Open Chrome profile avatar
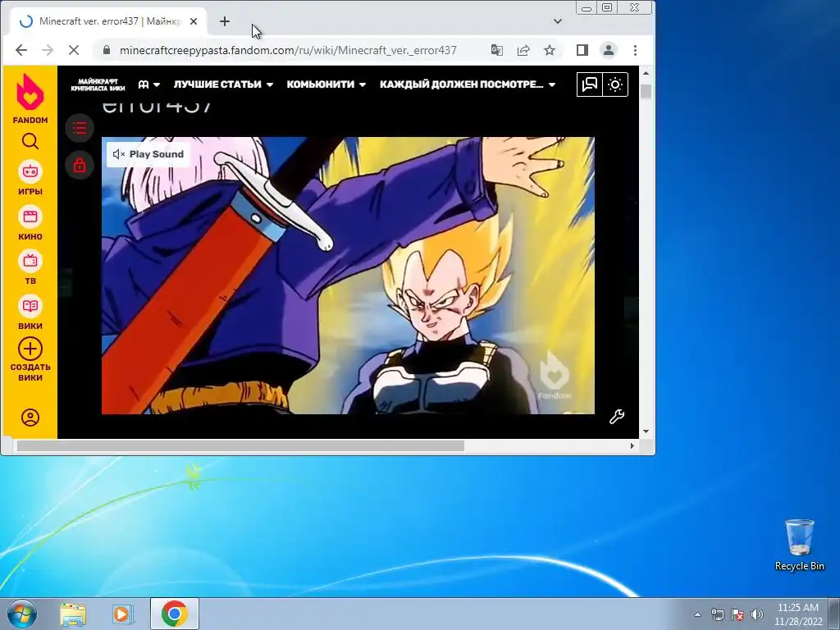Image resolution: width=840 pixels, height=630 pixels. (609, 50)
